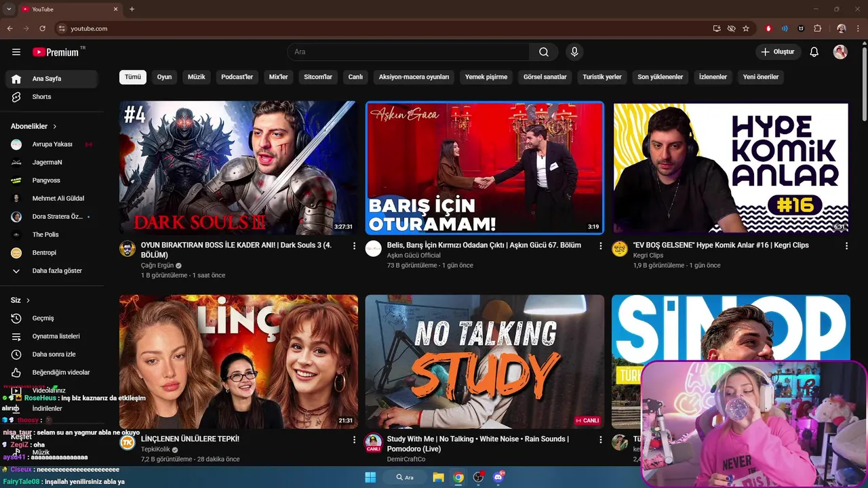
Task: Open the Windows Start menu
Action: coord(370,477)
